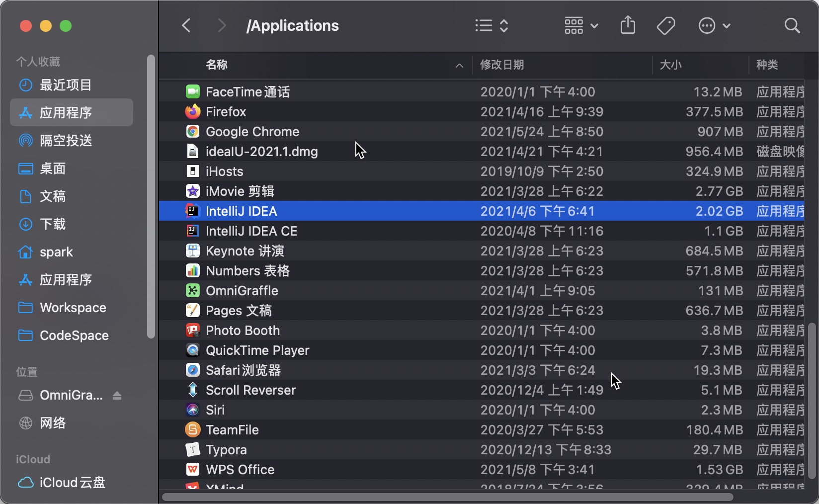The image size is (819, 504).
Task: Select the Siri app icon
Action: [x=193, y=410]
